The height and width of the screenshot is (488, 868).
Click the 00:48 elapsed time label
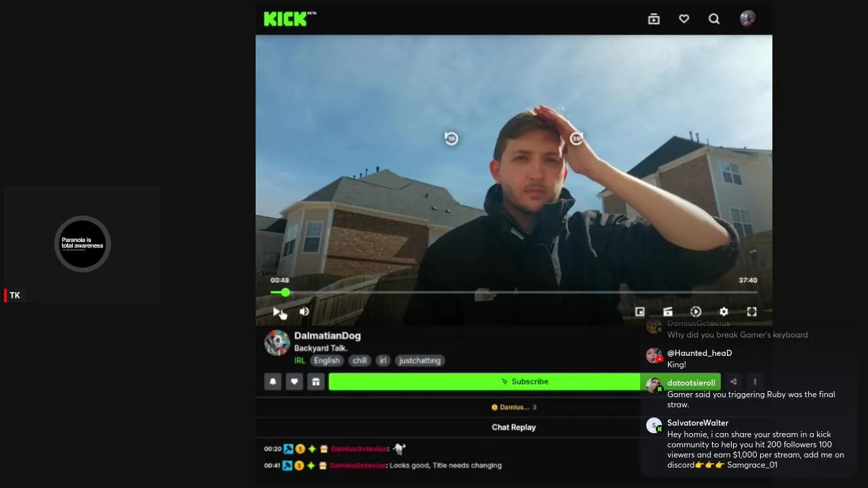click(279, 280)
